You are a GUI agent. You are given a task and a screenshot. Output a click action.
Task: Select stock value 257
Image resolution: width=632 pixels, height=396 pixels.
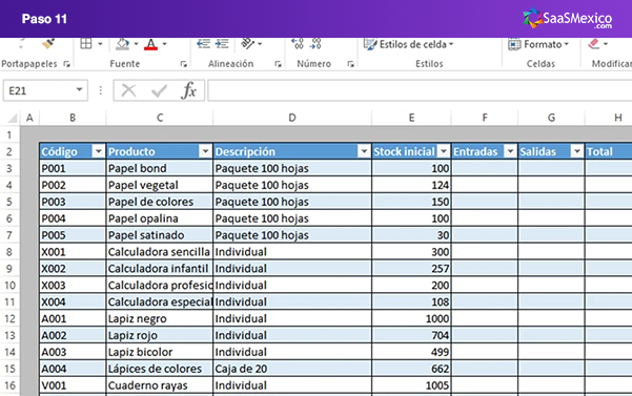pyautogui.click(x=412, y=269)
